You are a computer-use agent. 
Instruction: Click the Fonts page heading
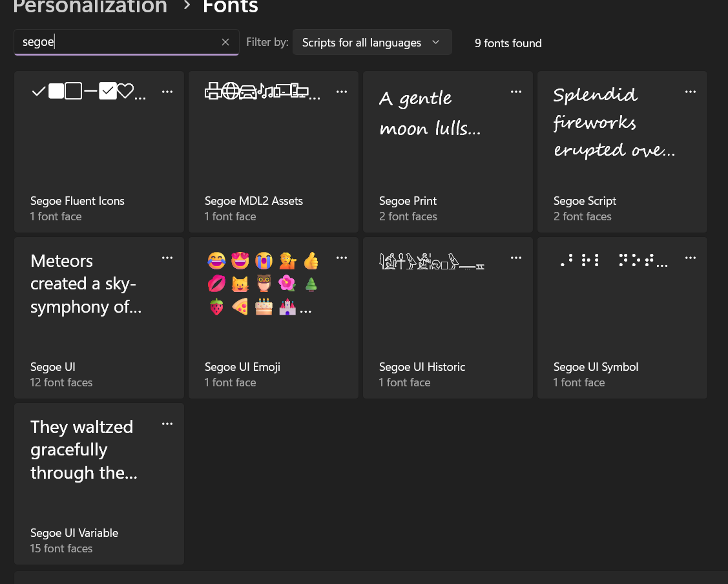click(x=230, y=6)
